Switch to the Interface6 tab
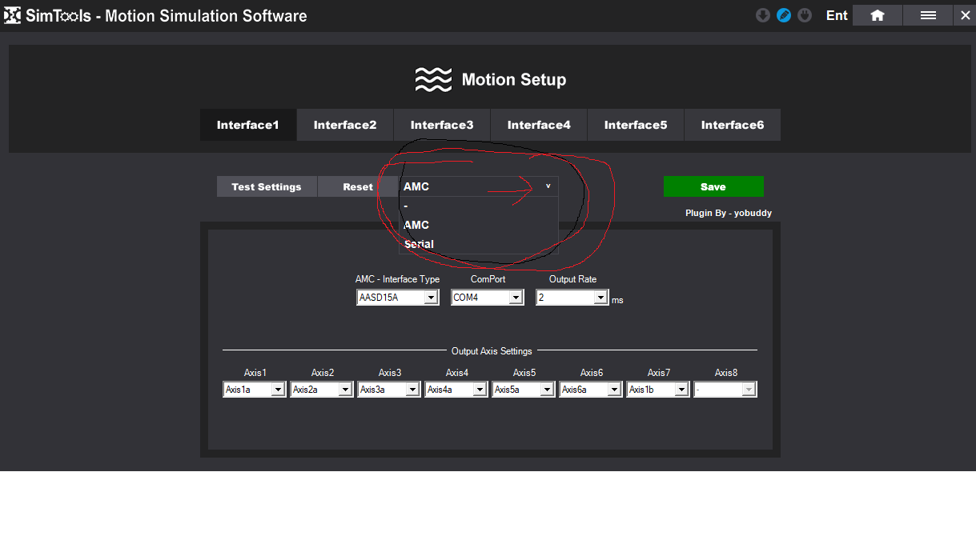The height and width of the screenshot is (560, 976). coord(733,125)
